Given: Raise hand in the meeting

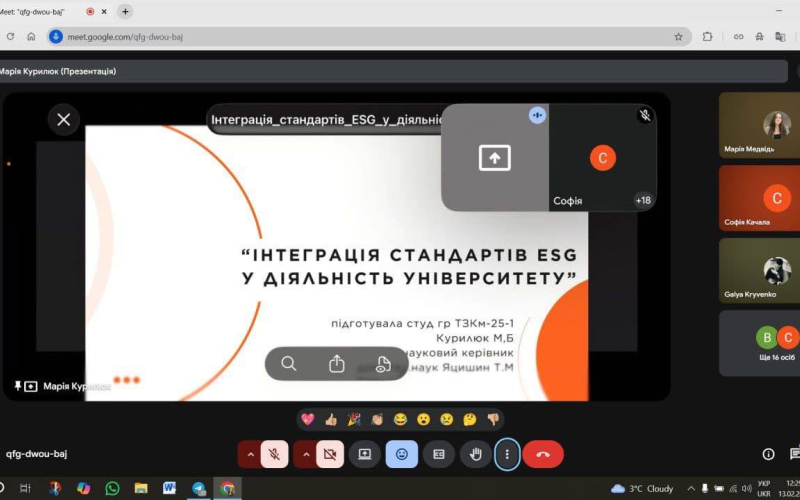Looking at the screenshot, I should click(x=476, y=454).
